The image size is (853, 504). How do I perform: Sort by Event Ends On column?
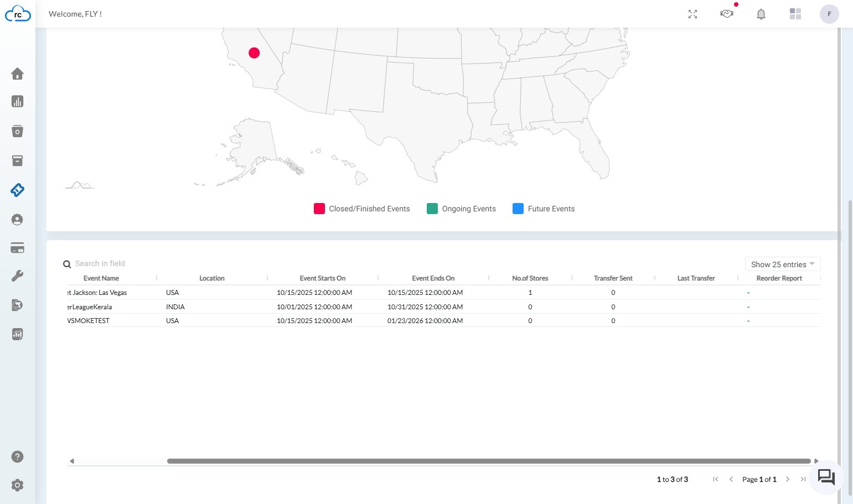433,278
